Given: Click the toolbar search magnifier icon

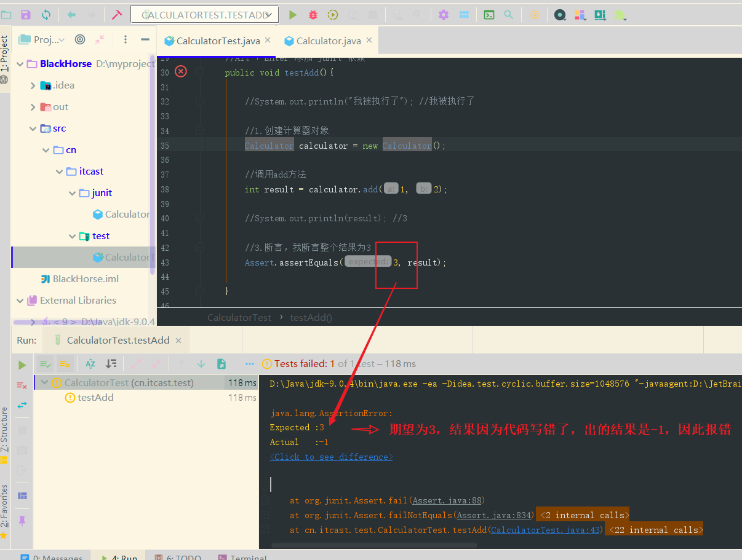Looking at the screenshot, I should pos(508,15).
